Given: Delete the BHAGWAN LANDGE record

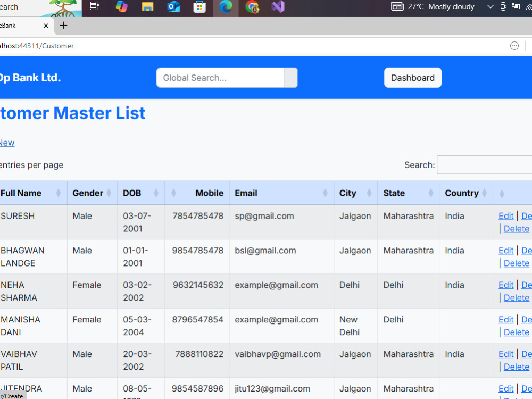Looking at the screenshot, I should pos(517,264).
